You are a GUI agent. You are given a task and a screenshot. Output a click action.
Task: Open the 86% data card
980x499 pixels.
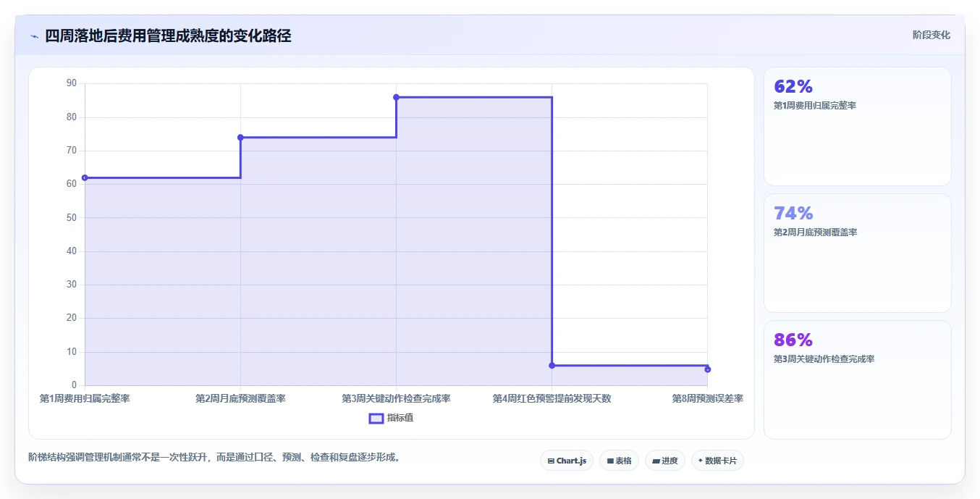[858, 380]
